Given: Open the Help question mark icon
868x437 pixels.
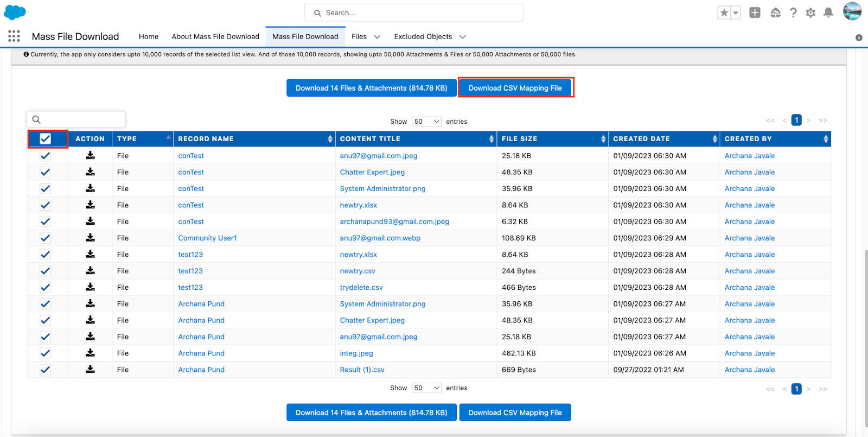Looking at the screenshot, I should [793, 12].
